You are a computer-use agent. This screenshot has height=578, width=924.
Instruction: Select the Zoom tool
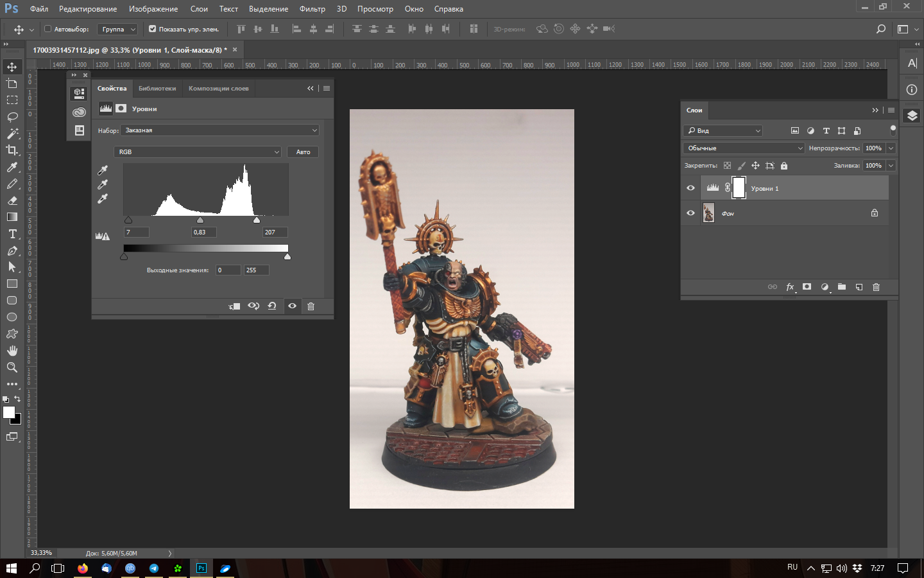point(12,367)
